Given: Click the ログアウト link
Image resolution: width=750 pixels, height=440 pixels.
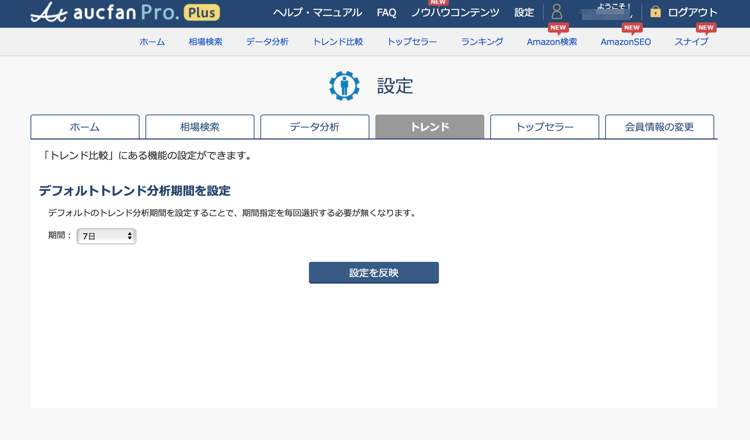Looking at the screenshot, I should coord(692,13).
